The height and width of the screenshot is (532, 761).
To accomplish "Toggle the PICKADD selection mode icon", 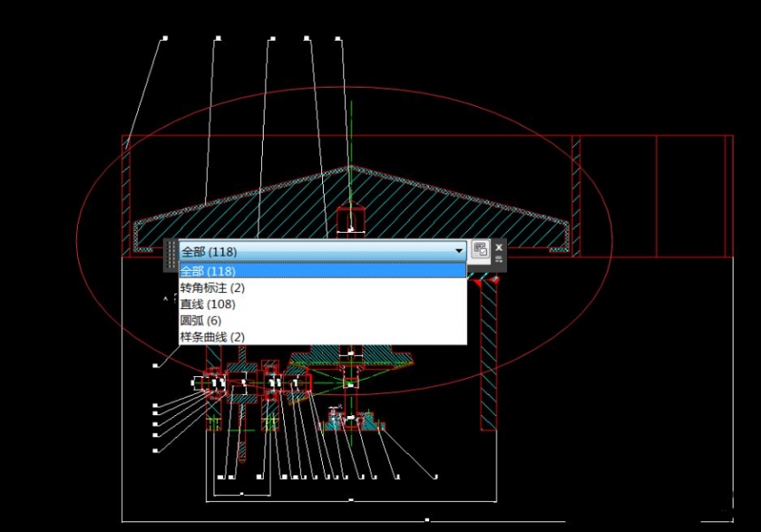I will [x=480, y=251].
